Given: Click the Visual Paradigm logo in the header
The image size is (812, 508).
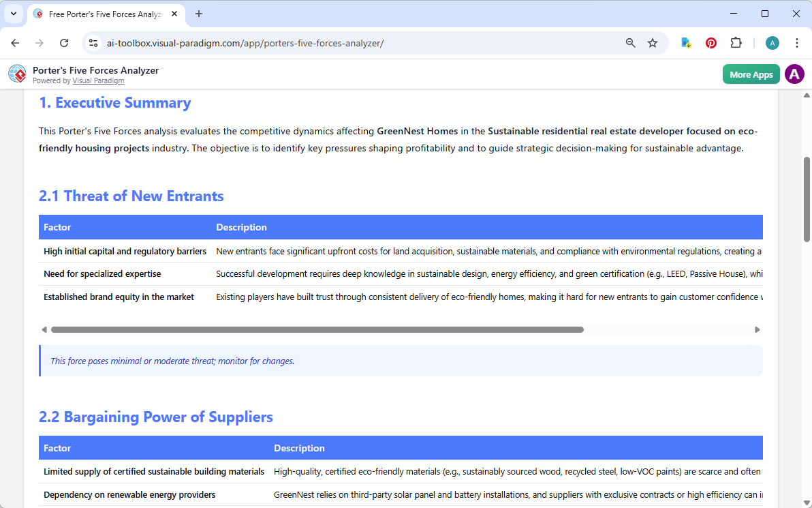Looking at the screenshot, I should (17, 74).
